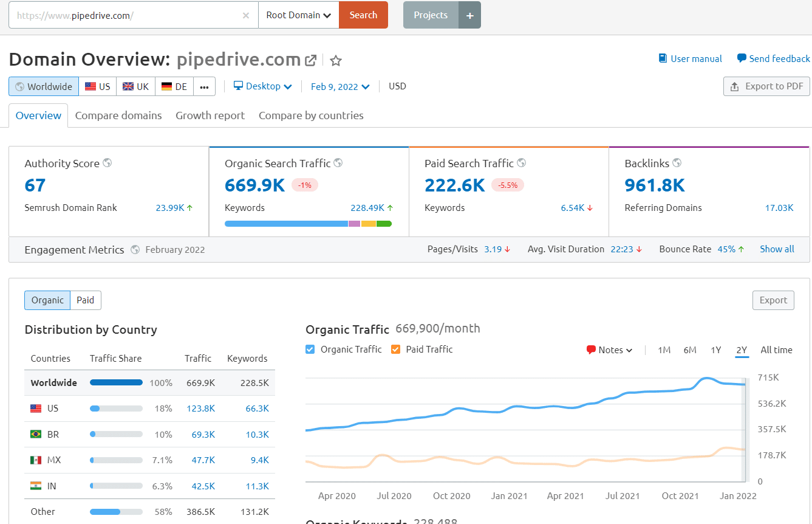The image size is (812, 524).
Task: Click Show all engagement metrics link
Action: [x=777, y=249]
